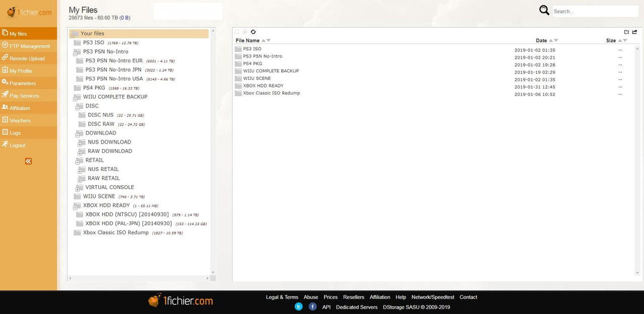Viewport: 644px width, 314px height.
Task: Open PS4 PKG row in file list
Action: (x=253, y=64)
